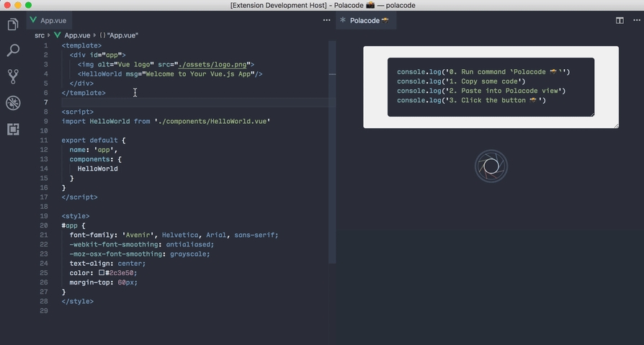Click the window title text
Viewport: 644px width, 345px height.
tap(323, 5)
